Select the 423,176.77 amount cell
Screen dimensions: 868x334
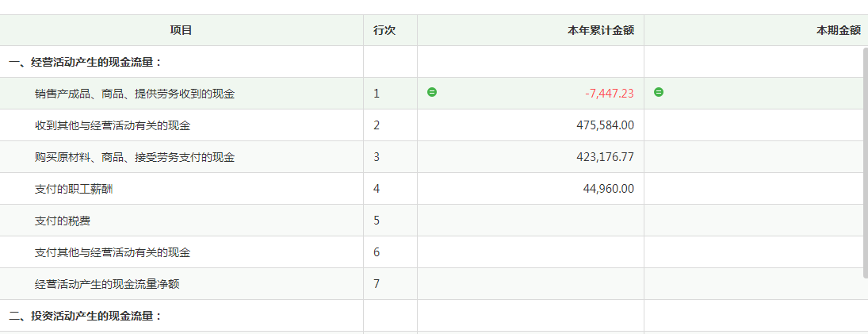tap(530, 157)
